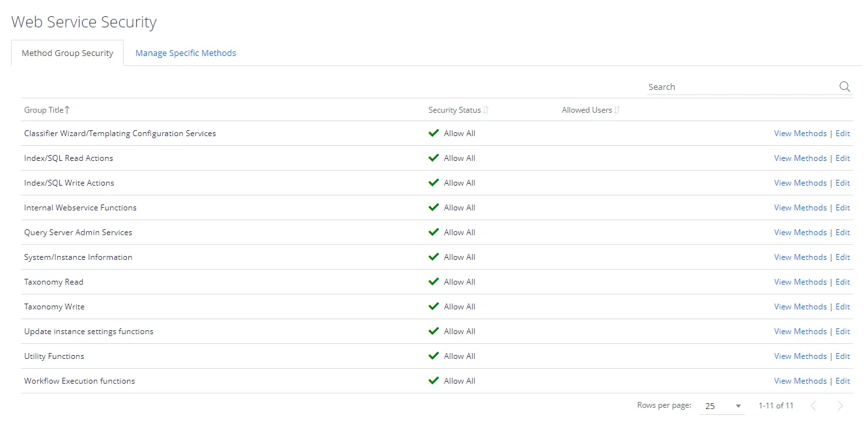868x426 pixels.
Task: View Methods for Index/SQL Write Actions
Action: [x=800, y=183]
